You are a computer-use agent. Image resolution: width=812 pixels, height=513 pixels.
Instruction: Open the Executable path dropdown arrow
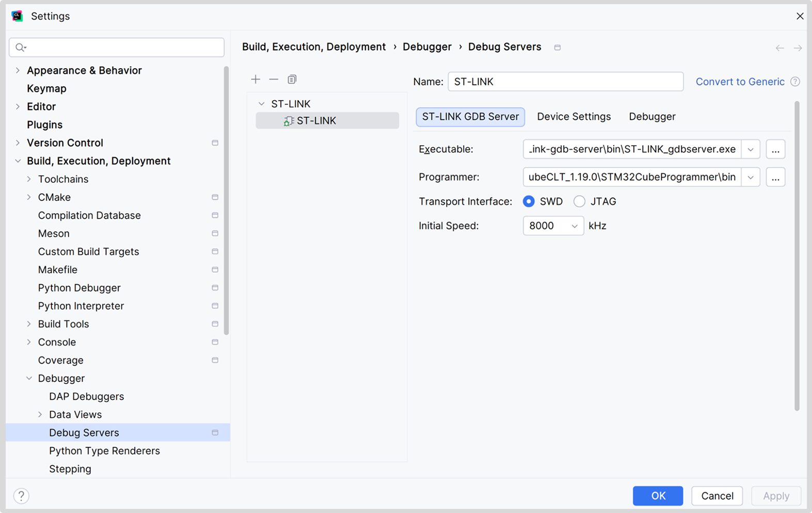pyautogui.click(x=751, y=149)
